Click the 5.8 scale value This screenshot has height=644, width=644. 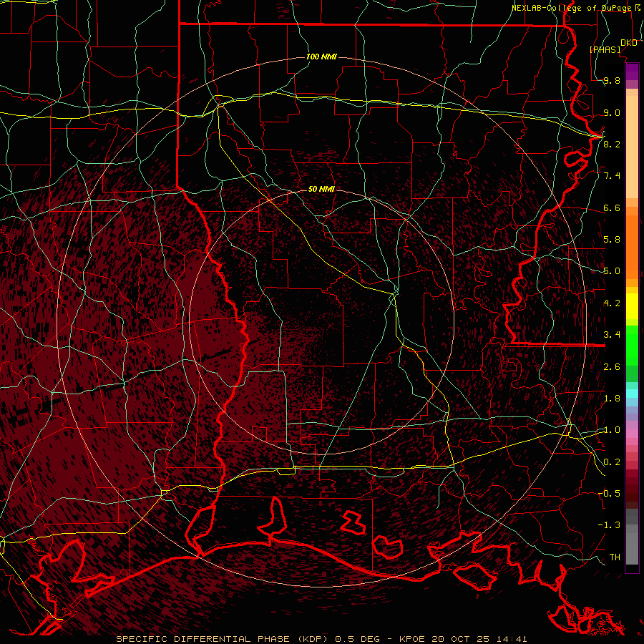coord(612,240)
